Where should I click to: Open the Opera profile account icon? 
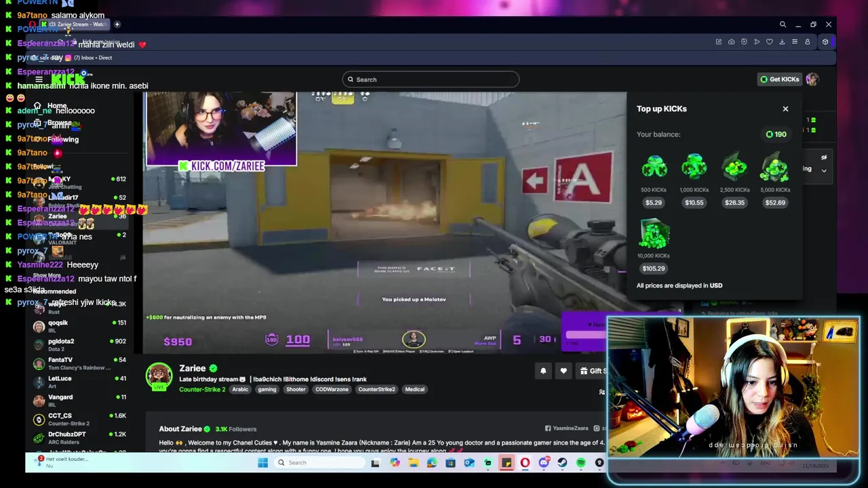click(x=807, y=42)
